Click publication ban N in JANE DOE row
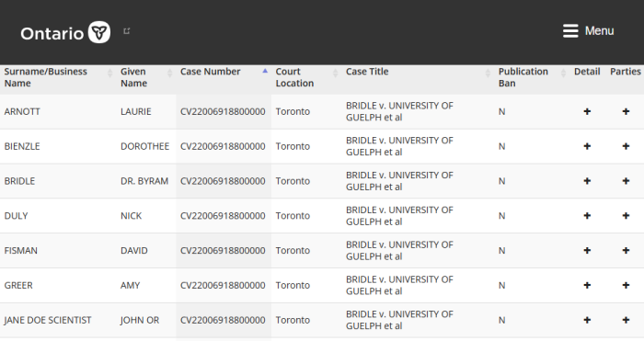644x341 pixels. pyautogui.click(x=502, y=320)
